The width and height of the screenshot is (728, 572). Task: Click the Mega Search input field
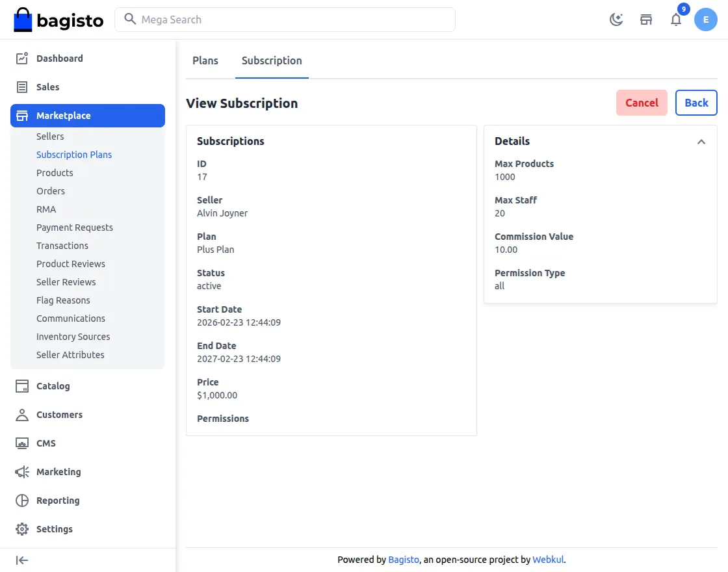(x=286, y=19)
